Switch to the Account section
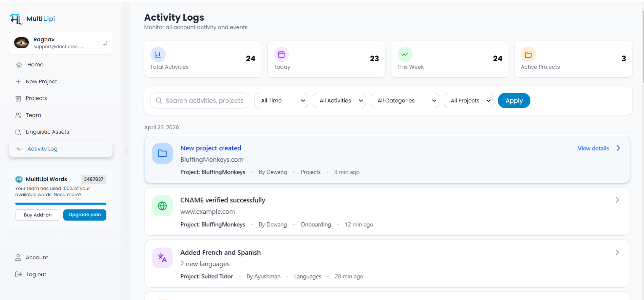Viewport: 644px width, 300px height. pyautogui.click(x=37, y=257)
